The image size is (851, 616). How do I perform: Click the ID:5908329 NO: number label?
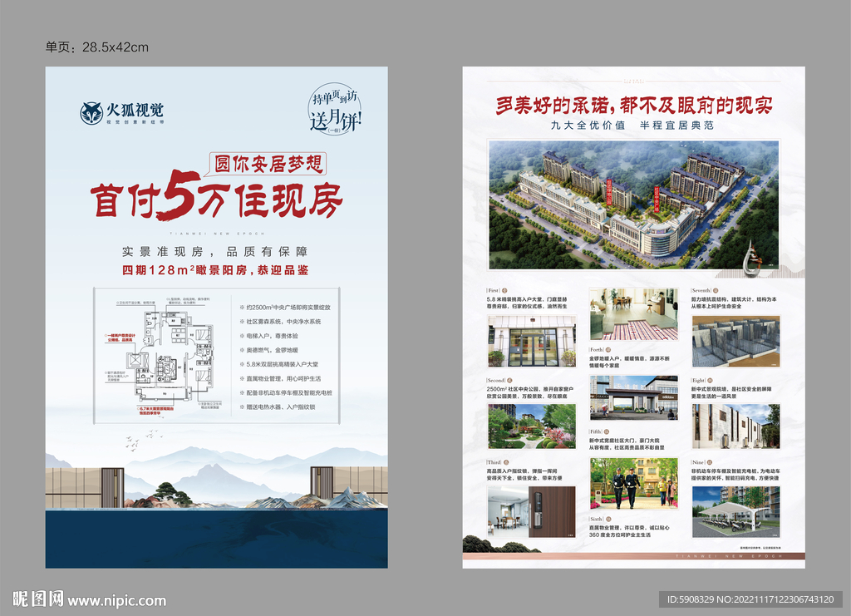750,599
